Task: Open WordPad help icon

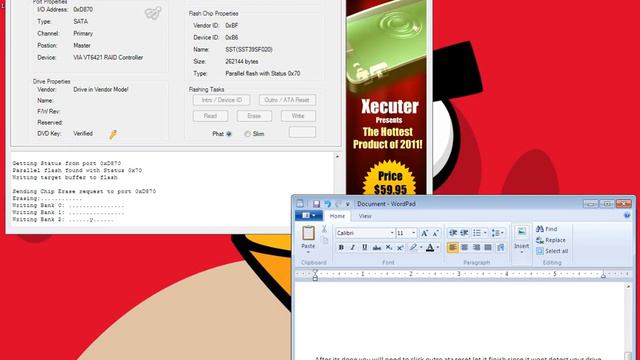Action: pos(627,216)
